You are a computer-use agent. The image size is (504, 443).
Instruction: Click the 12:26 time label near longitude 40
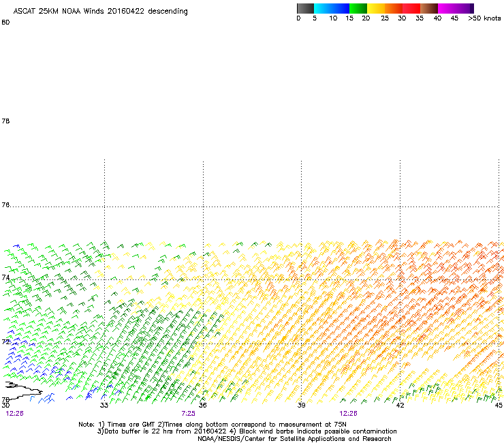coord(349,414)
